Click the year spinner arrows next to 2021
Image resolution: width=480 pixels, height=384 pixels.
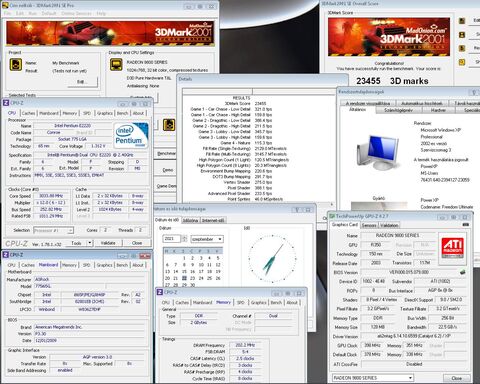point(184,239)
